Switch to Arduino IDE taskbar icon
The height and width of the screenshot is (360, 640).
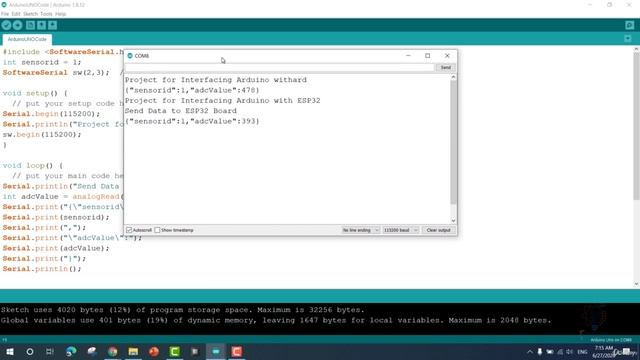216,351
